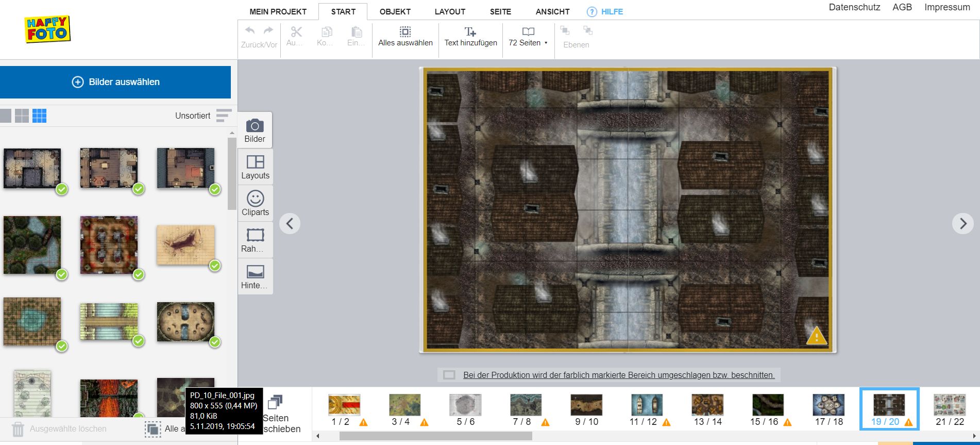Undo with the Zurück arrow
The image size is (980, 445).
coord(250,31)
